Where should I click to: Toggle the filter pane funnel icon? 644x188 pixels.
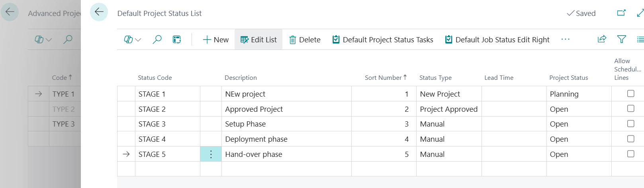(x=621, y=39)
